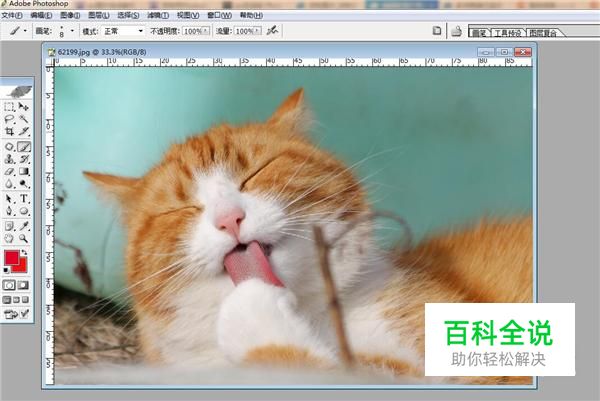The image size is (600, 401).
Task: Click the 62199.jpg document title bar
Action: point(260,52)
